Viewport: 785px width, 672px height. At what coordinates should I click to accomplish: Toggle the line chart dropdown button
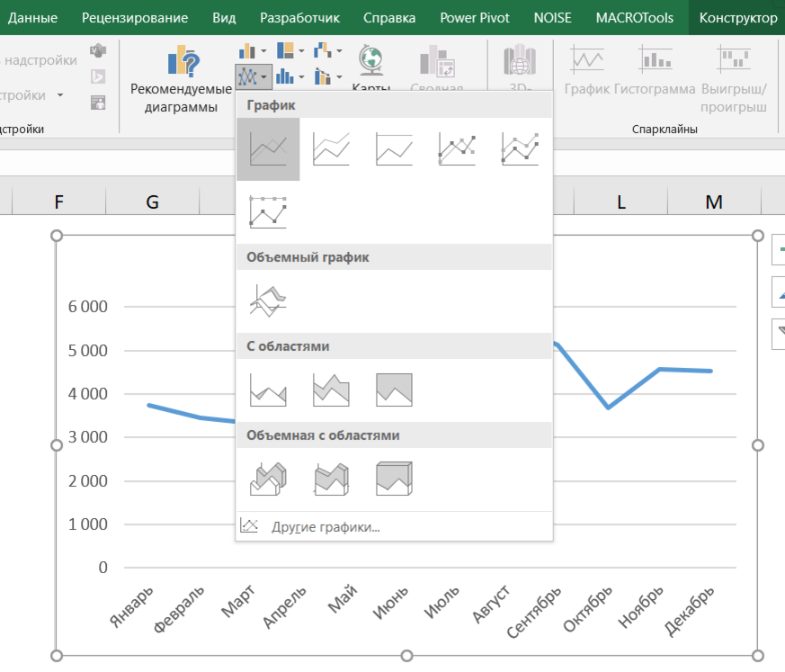tap(254, 76)
